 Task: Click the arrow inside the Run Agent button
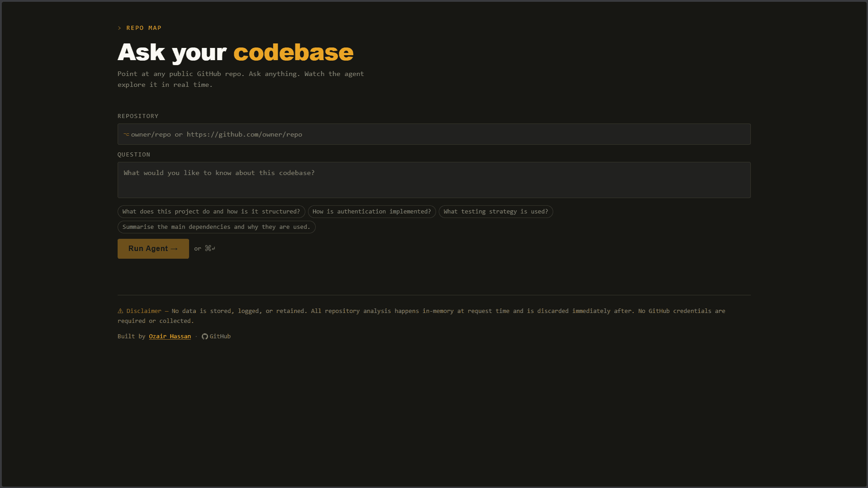pos(174,249)
